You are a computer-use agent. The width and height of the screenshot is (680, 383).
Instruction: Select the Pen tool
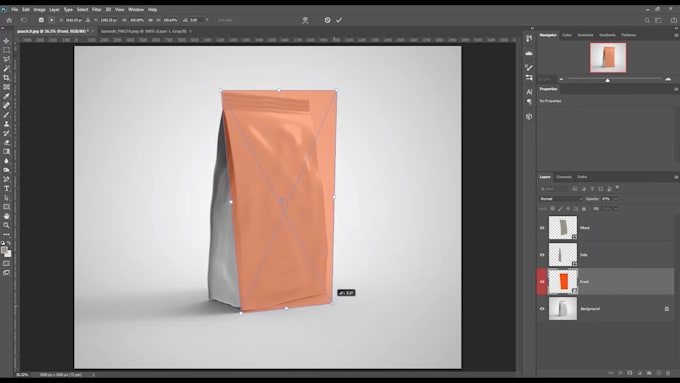pyautogui.click(x=6, y=179)
